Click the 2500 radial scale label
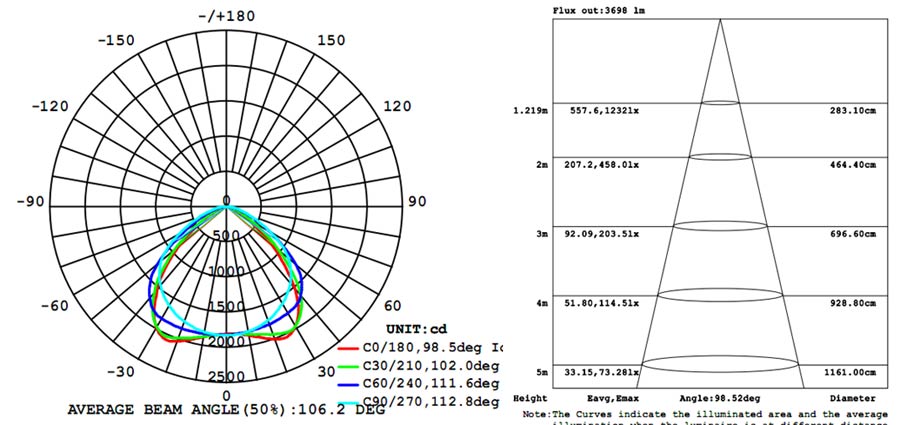The image size is (900, 425). [x=225, y=377]
